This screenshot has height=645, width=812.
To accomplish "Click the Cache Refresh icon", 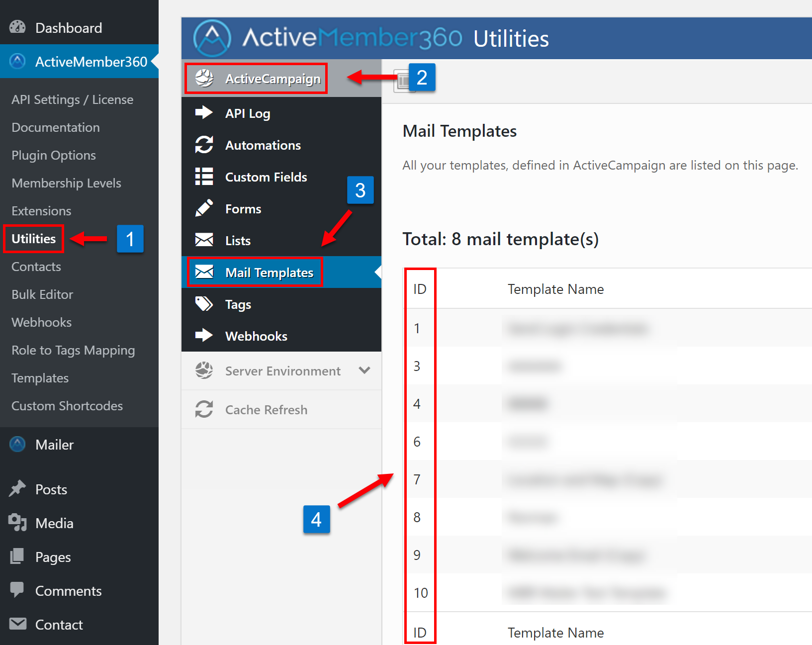I will click(204, 409).
